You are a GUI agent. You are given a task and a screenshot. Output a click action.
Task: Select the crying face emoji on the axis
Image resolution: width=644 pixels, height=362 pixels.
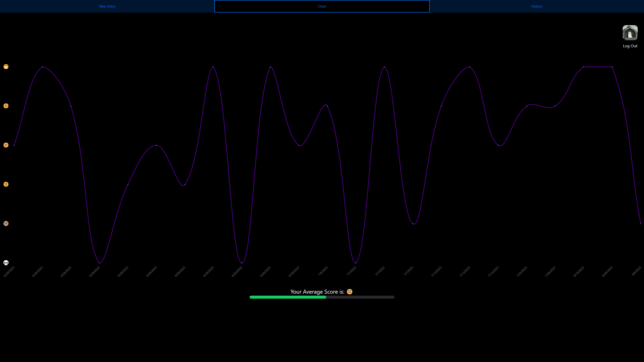(x=6, y=223)
